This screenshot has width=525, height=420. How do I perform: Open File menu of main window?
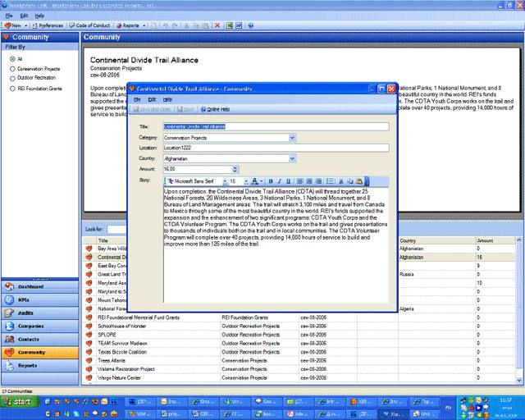9,16
